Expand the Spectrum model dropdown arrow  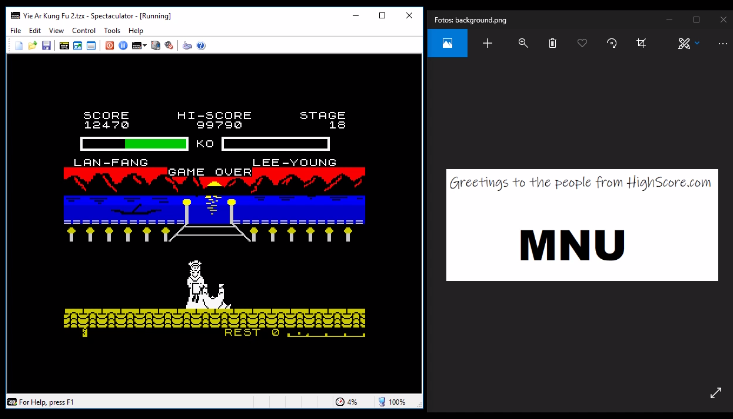pos(145,45)
